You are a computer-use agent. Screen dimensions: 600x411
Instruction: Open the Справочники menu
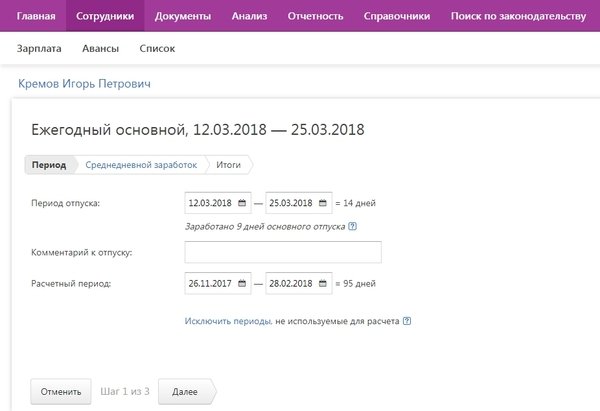pyautogui.click(x=397, y=17)
